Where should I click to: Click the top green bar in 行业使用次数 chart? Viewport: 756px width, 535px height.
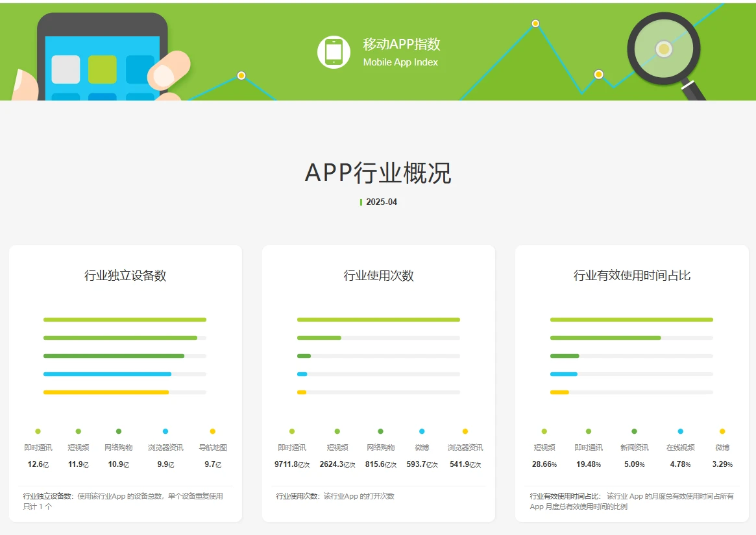click(378, 319)
